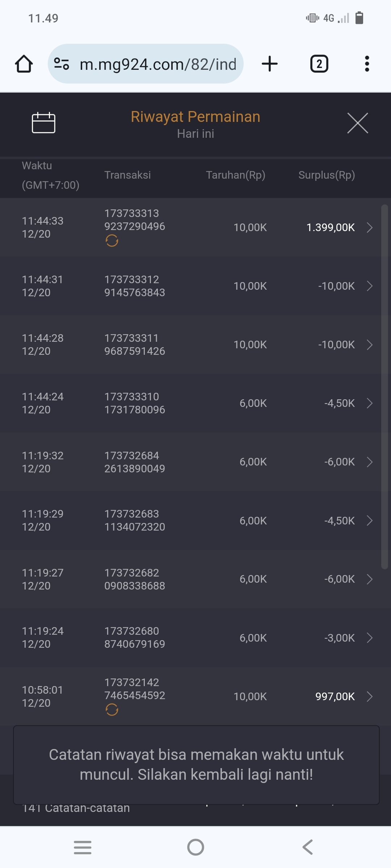This screenshot has height=868, width=391.
Task: Tap the Android recent apps button
Action: pos(83,847)
